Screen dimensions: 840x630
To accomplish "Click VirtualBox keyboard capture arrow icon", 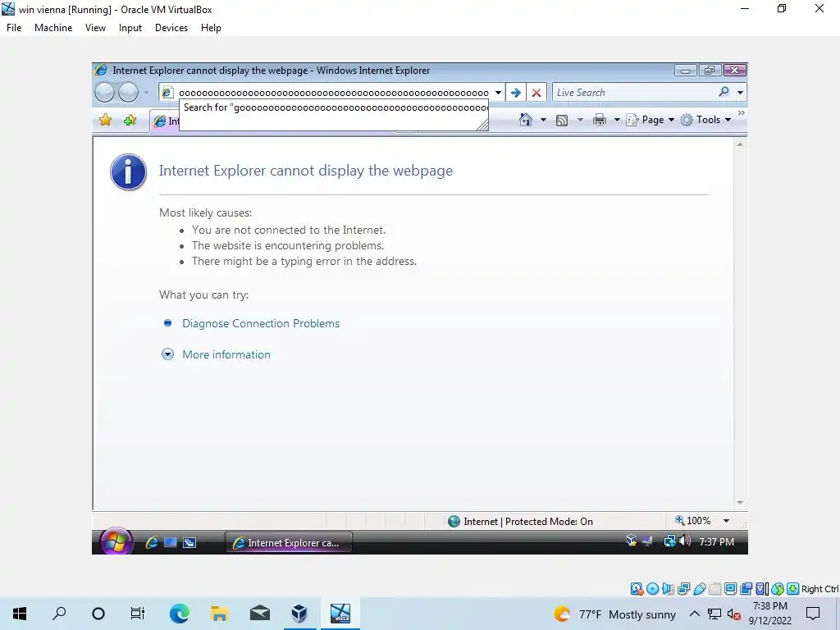I will coord(793,589).
